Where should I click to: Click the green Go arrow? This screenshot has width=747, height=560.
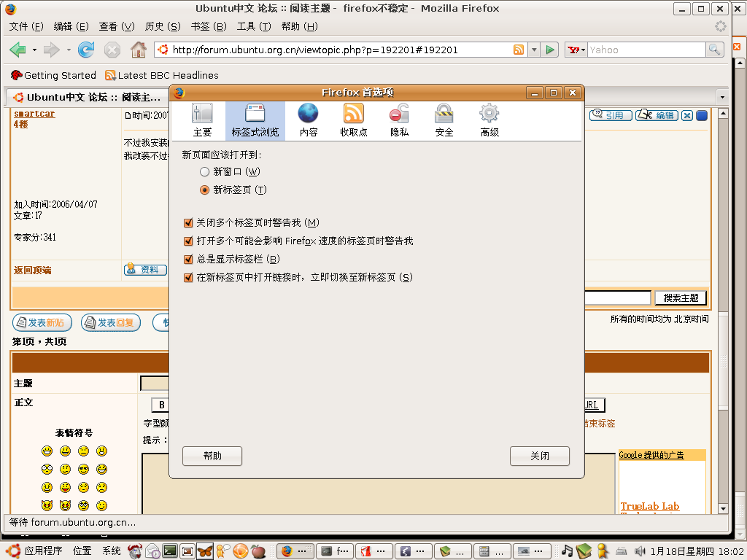550,50
